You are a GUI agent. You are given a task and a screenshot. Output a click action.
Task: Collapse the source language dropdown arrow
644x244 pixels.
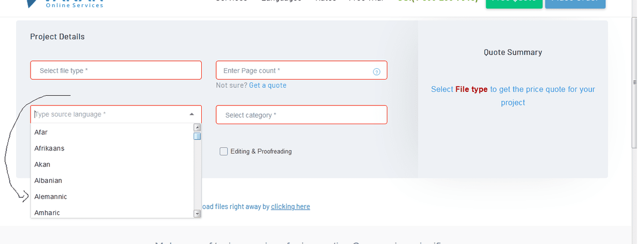tap(192, 114)
